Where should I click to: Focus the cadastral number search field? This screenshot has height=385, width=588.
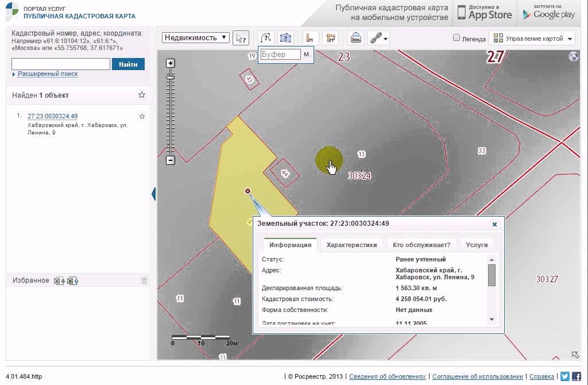(x=61, y=64)
